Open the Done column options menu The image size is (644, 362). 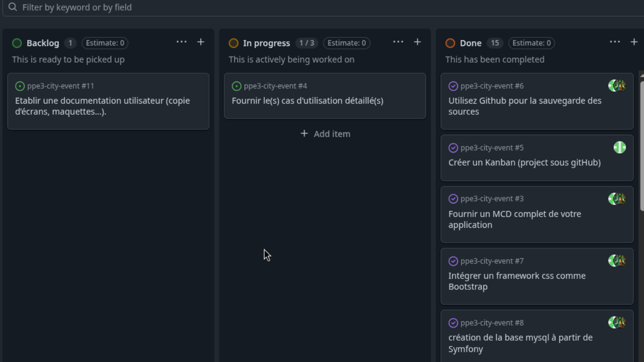[615, 42]
